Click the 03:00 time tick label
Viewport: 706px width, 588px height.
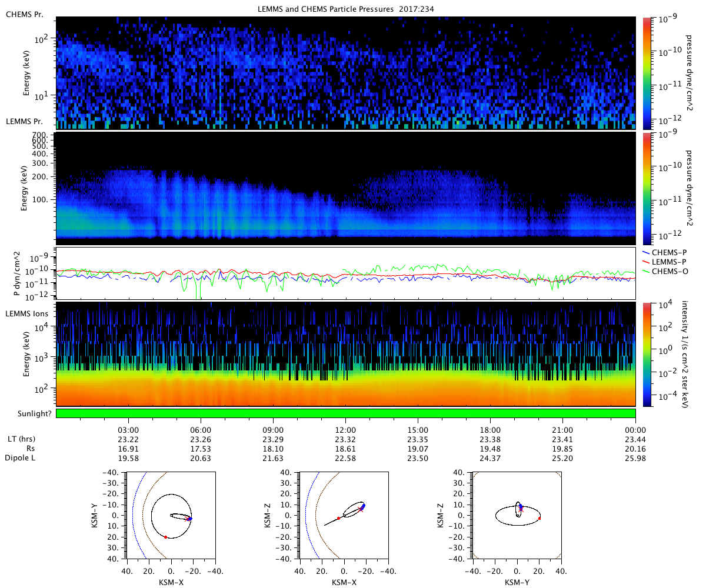coord(128,430)
